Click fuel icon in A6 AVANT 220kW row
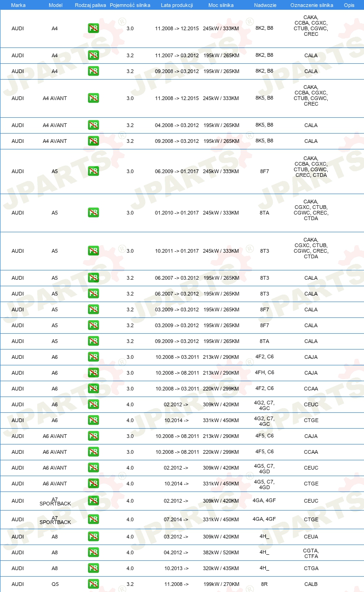Screen dimensions: 364x592 tap(94, 452)
